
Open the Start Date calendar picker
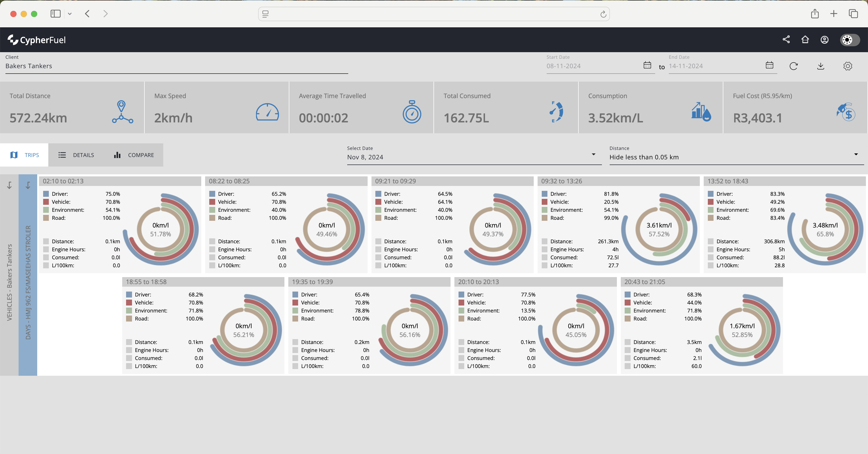pyautogui.click(x=647, y=65)
